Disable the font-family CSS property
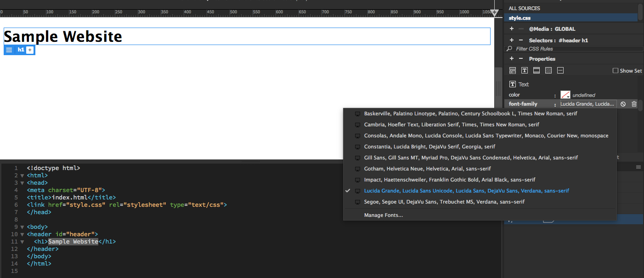The image size is (644, 278). coord(623,104)
